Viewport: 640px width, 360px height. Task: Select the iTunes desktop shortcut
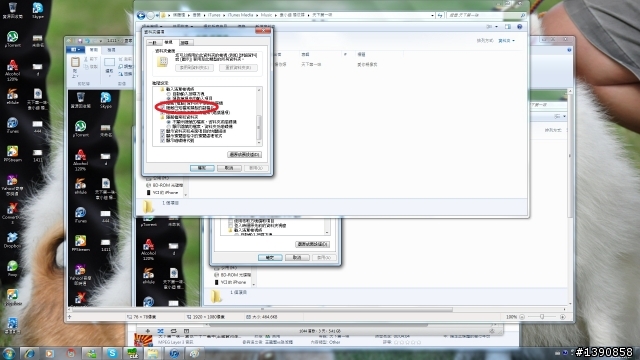coord(12,126)
